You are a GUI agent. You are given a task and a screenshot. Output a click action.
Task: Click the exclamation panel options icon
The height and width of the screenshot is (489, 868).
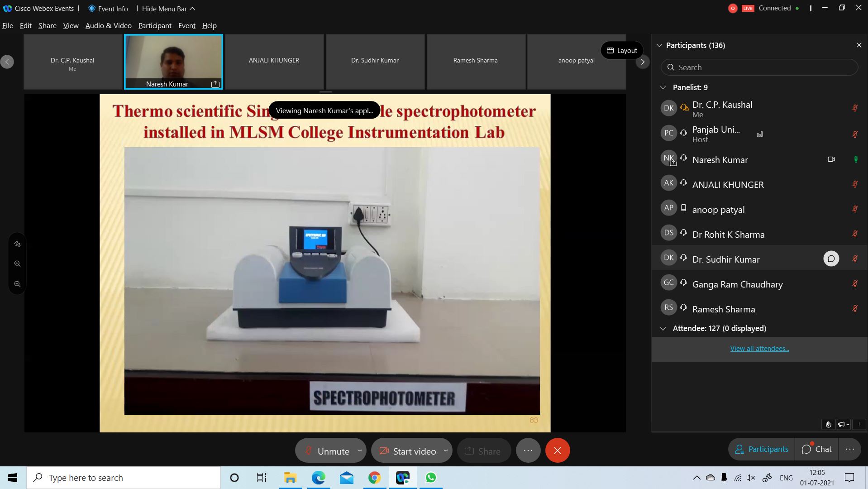(x=859, y=424)
